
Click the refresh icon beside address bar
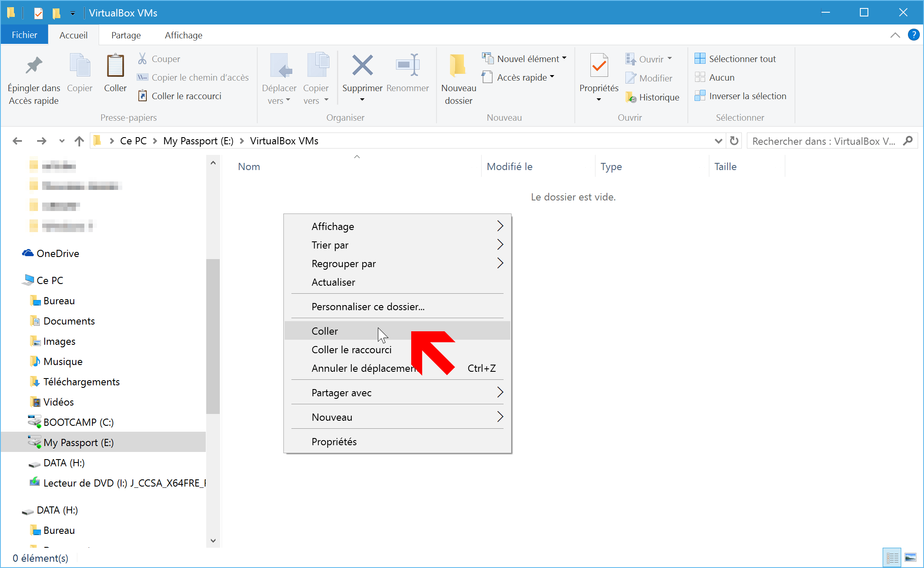coord(734,141)
